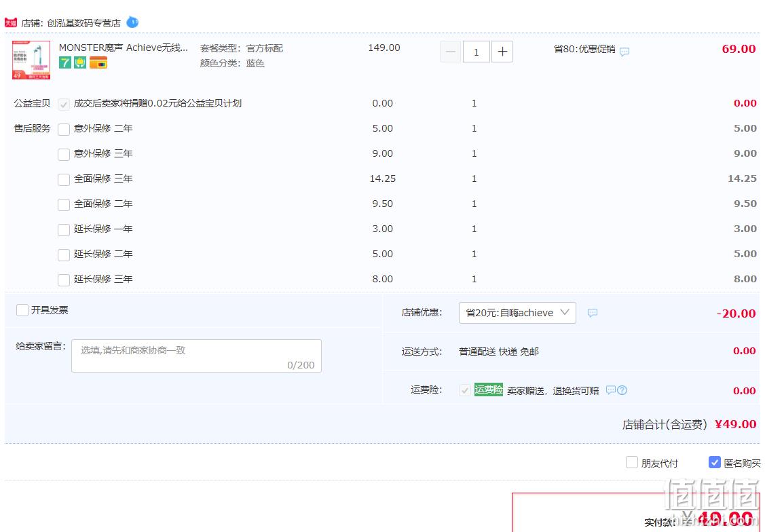Image resolution: width=765 pixels, height=532 pixels.
Task: Click the red -20.00 discount amount
Action: point(736,313)
